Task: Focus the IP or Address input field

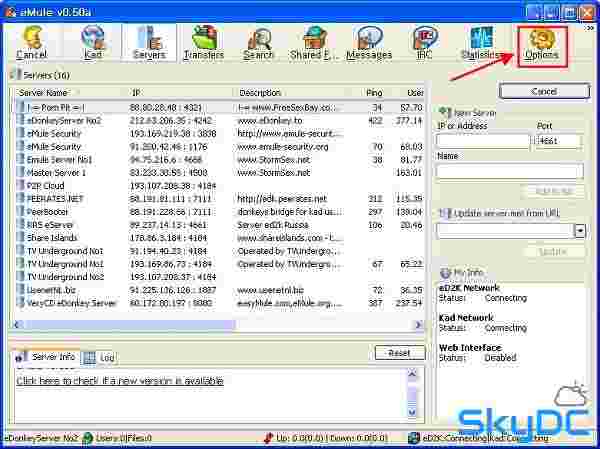Action: 482,141
